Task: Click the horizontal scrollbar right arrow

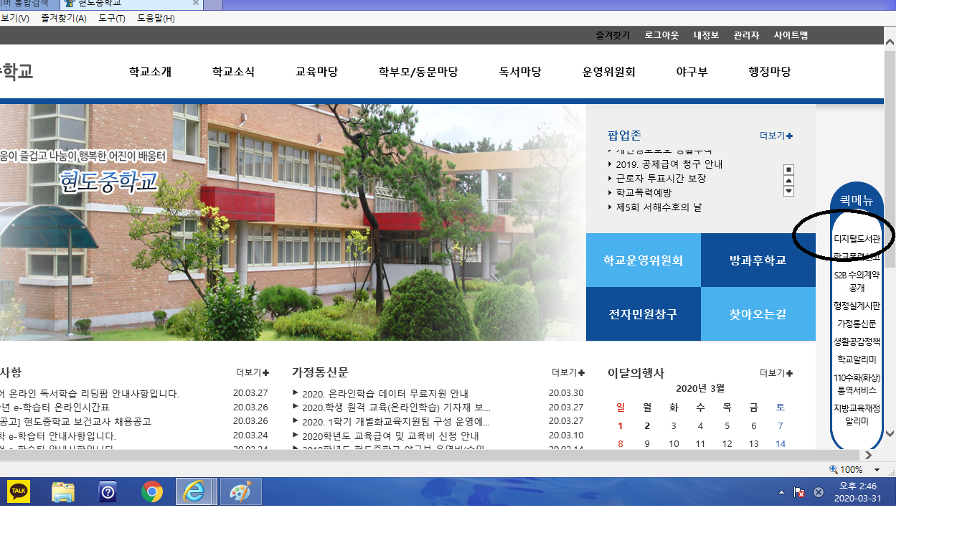Action: click(868, 455)
